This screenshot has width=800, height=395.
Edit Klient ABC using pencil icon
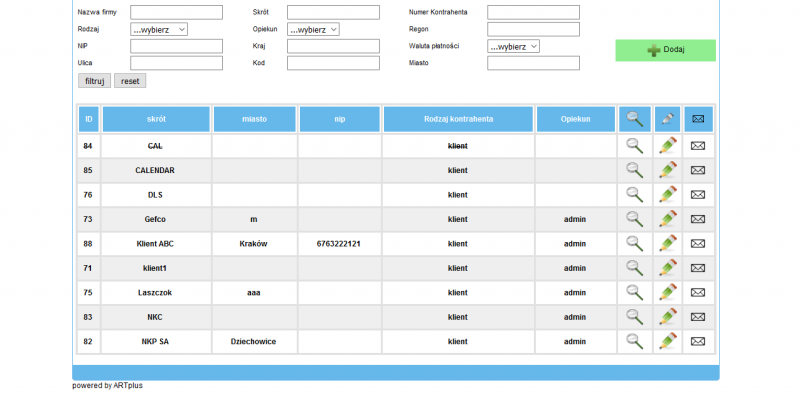click(668, 243)
